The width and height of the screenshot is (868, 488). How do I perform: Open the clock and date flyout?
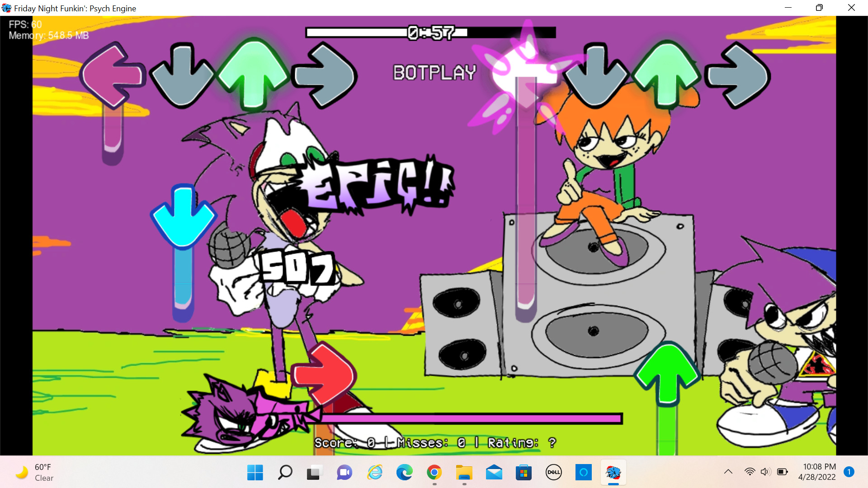(817, 472)
